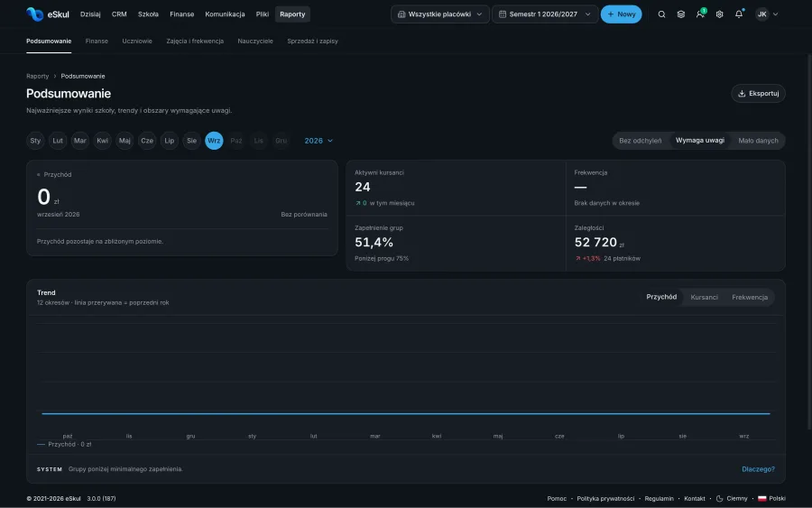Select month Wrz
The width and height of the screenshot is (812, 508).
coord(214,141)
